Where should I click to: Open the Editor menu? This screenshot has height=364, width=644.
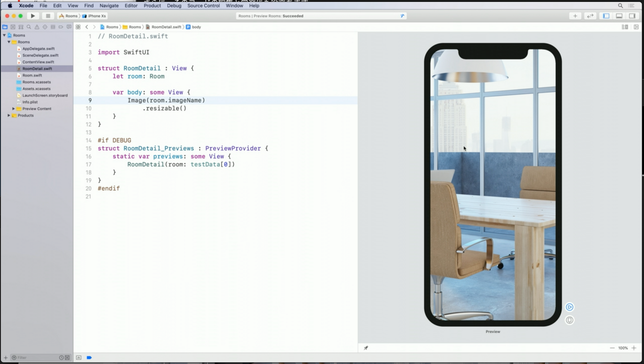pos(131,5)
